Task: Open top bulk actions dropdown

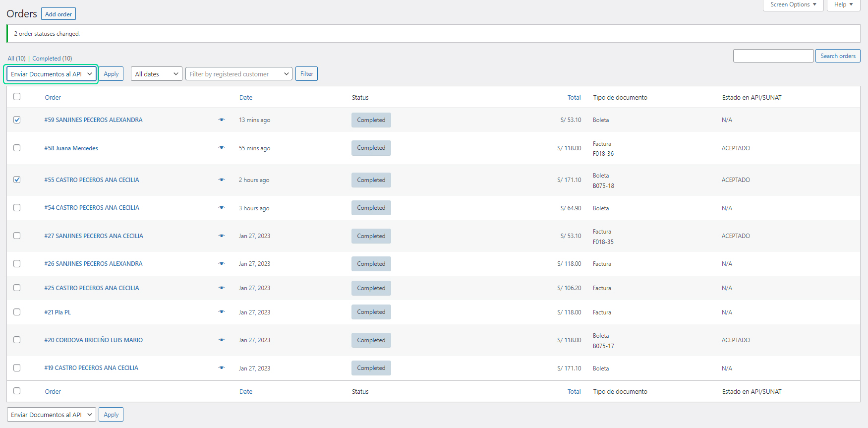Action: click(51, 74)
